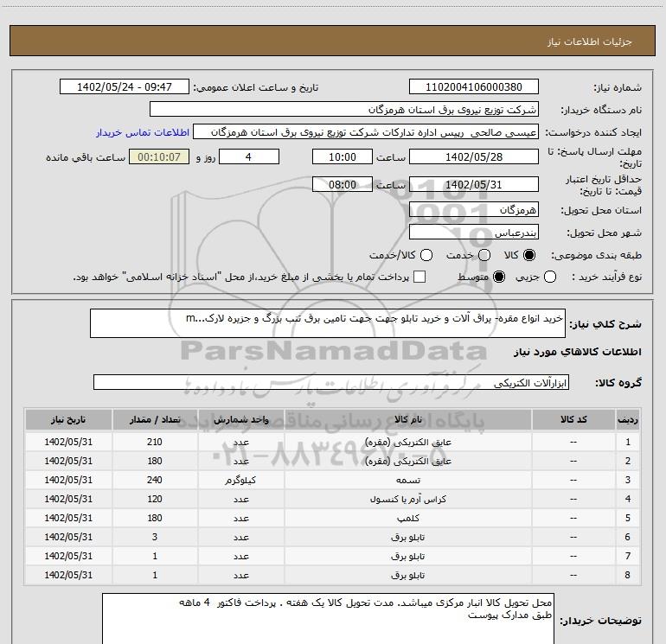This screenshot has width=666, height=644.
Task: Click the کراس آرم یا کنسول item name
Action: pyautogui.click(x=407, y=500)
